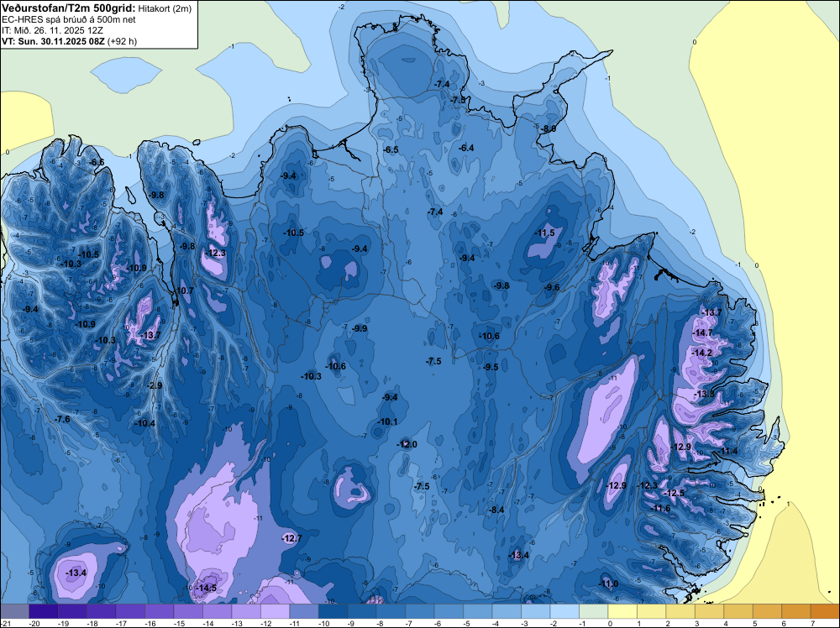Viewport: 840px width, 628px height.
Task: Click the legend swatch above 4
Action: pos(738,612)
